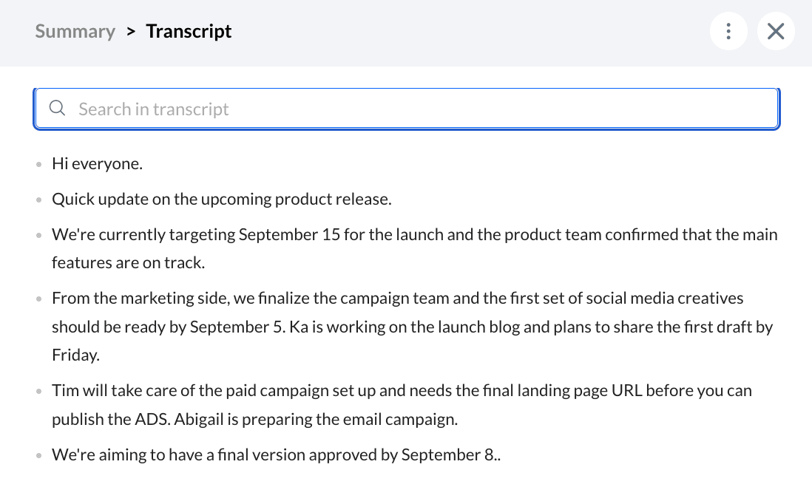Select the word "Friday." in the transcript
The height and width of the screenshot is (504, 812).
click(75, 355)
